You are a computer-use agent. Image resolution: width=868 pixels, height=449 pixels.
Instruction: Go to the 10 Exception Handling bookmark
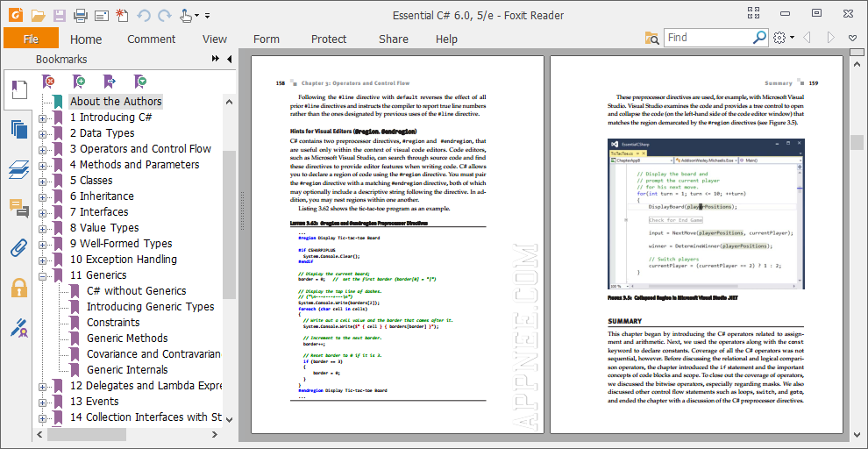[x=124, y=259]
